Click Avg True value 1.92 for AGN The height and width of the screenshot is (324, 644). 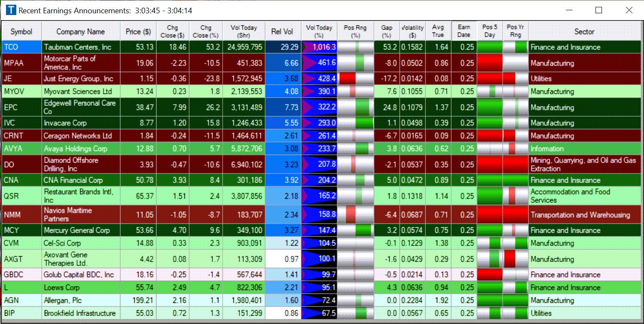(x=441, y=300)
